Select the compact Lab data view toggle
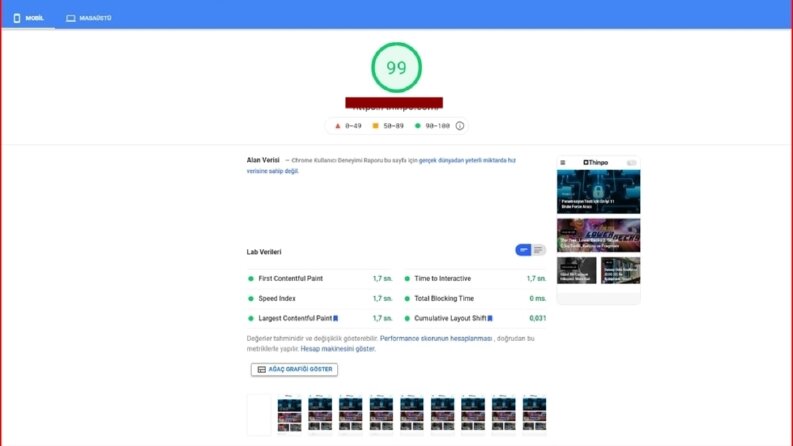This screenshot has width=793, height=446. pyautogui.click(x=523, y=250)
